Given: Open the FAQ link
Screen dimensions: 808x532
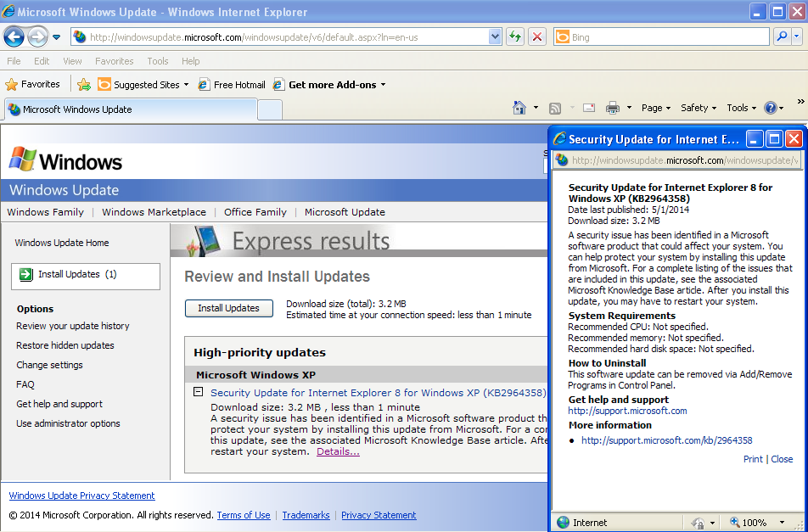Looking at the screenshot, I should pyautogui.click(x=25, y=384).
